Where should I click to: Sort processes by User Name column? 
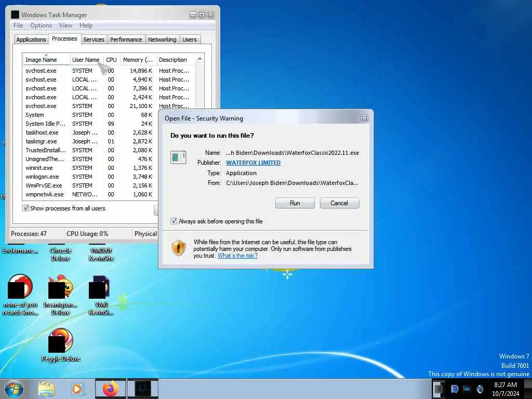86,60
